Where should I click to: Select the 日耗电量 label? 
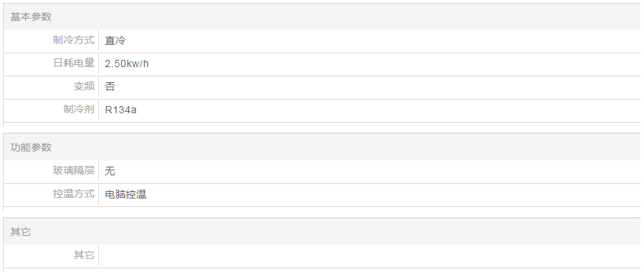coord(74,63)
